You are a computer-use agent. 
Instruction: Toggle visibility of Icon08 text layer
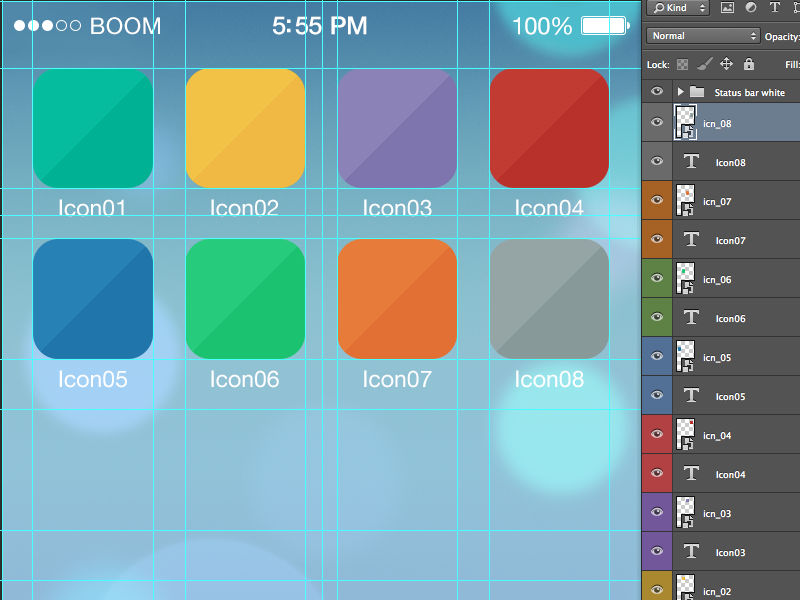coord(657,161)
